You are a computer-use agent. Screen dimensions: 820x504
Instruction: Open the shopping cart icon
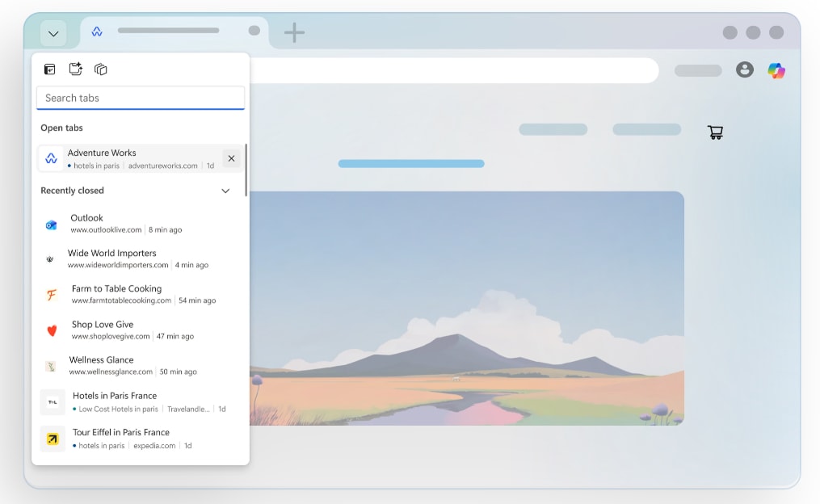715,132
